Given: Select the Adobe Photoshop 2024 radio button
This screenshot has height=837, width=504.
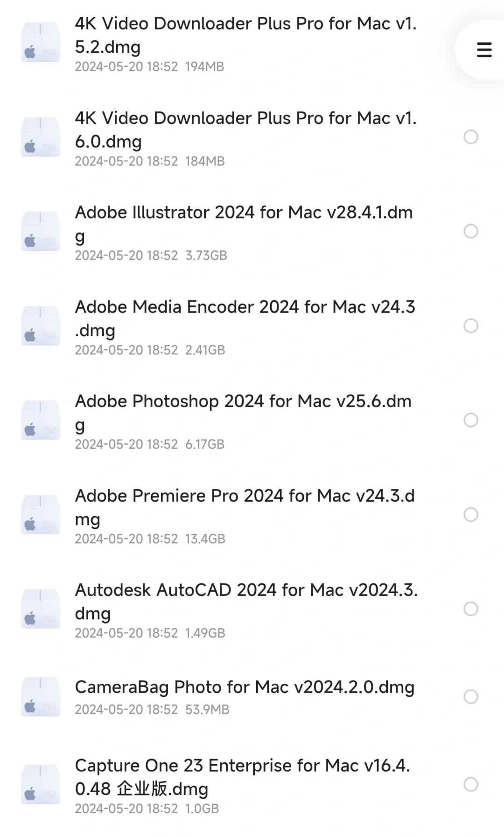Looking at the screenshot, I should tap(470, 420).
